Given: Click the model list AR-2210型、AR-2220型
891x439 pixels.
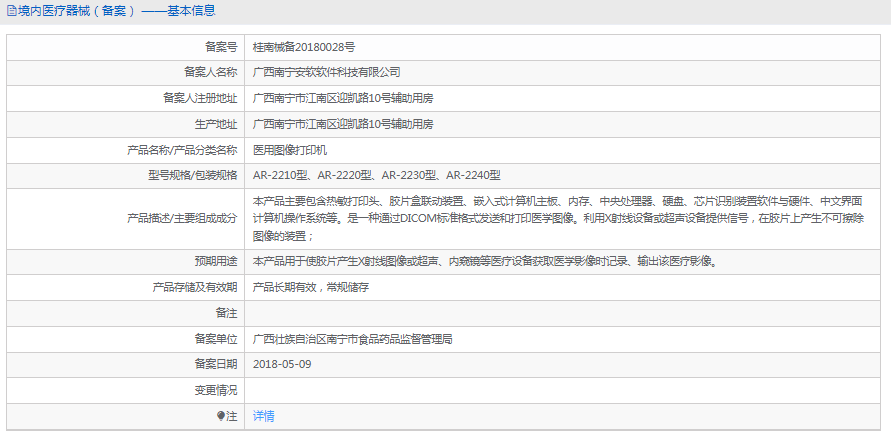Looking at the screenshot, I should tap(377, 175).
